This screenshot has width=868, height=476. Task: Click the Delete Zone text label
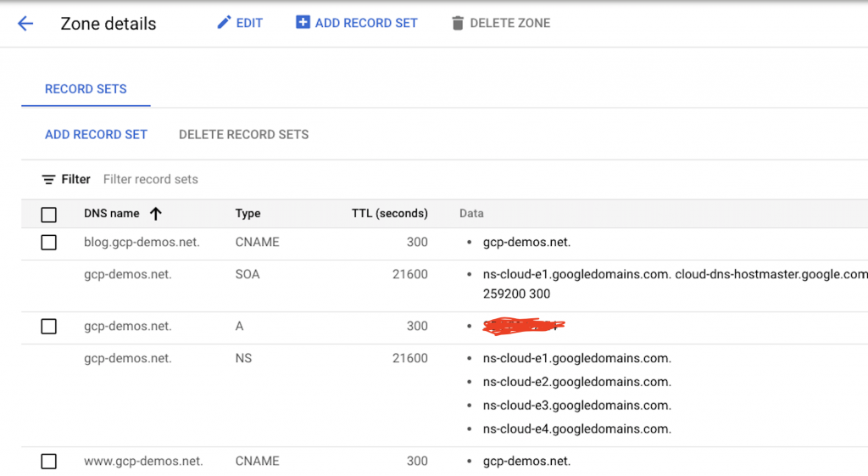click(509, 23)
